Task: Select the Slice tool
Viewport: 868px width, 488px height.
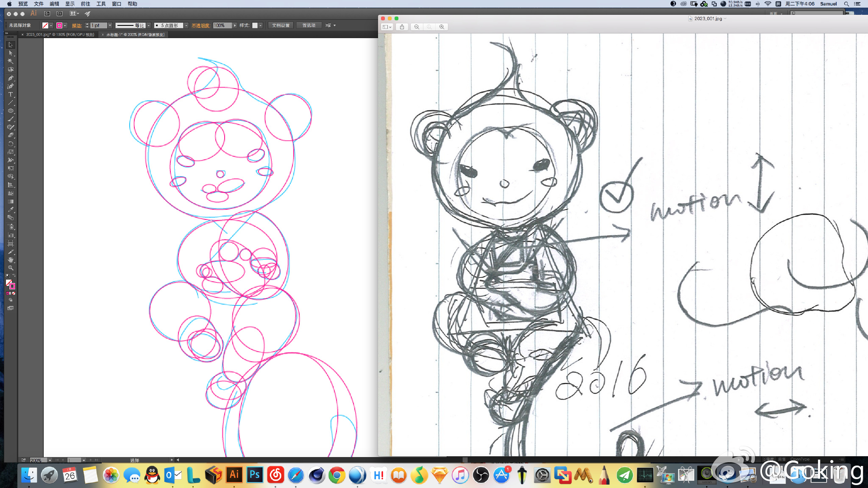Action: pos(11,252)
